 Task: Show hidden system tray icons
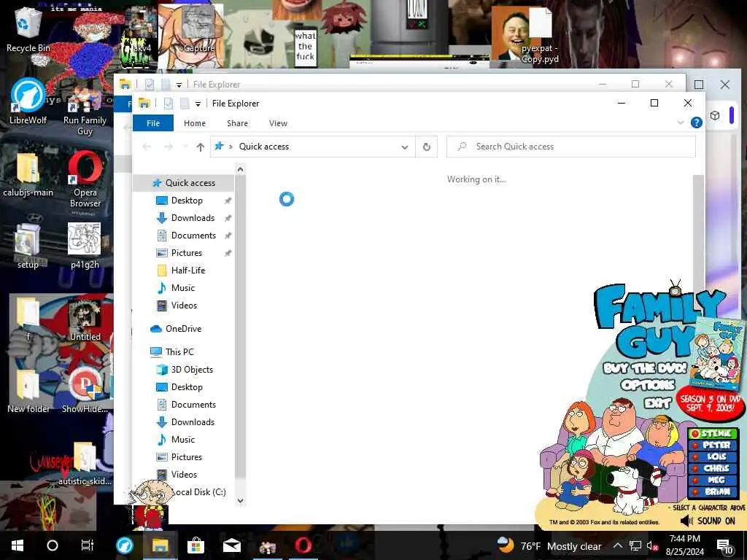click(617, 545)
